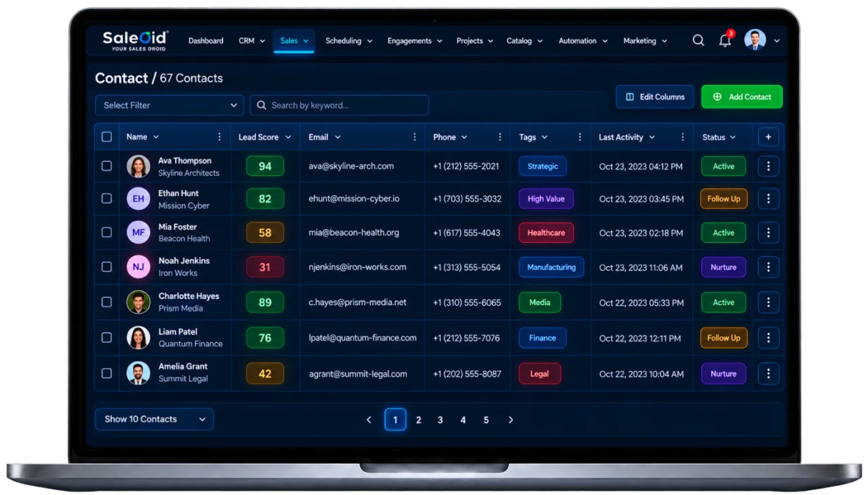Viewport: 868px width, 495px height.
Task: Open row actions for Liam Patel
Action: click(x=768, y=338)
